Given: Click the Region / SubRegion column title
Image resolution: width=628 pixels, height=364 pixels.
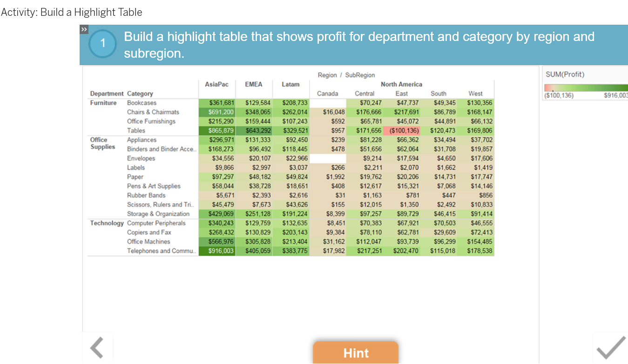Looking at the screenshot, I should [x=346, y=75].
